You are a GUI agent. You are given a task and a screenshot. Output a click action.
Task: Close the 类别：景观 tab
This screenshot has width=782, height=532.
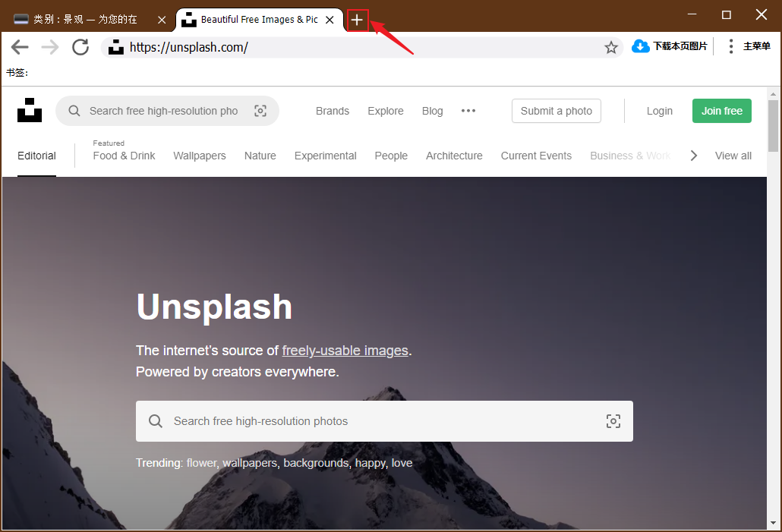tap(162, 20)
